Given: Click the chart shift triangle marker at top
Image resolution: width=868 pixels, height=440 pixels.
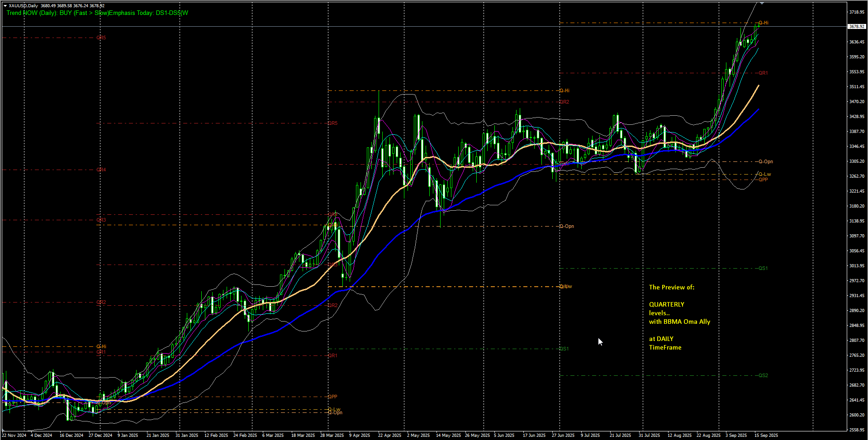Looking at the screenshot, I should point(762,3).
